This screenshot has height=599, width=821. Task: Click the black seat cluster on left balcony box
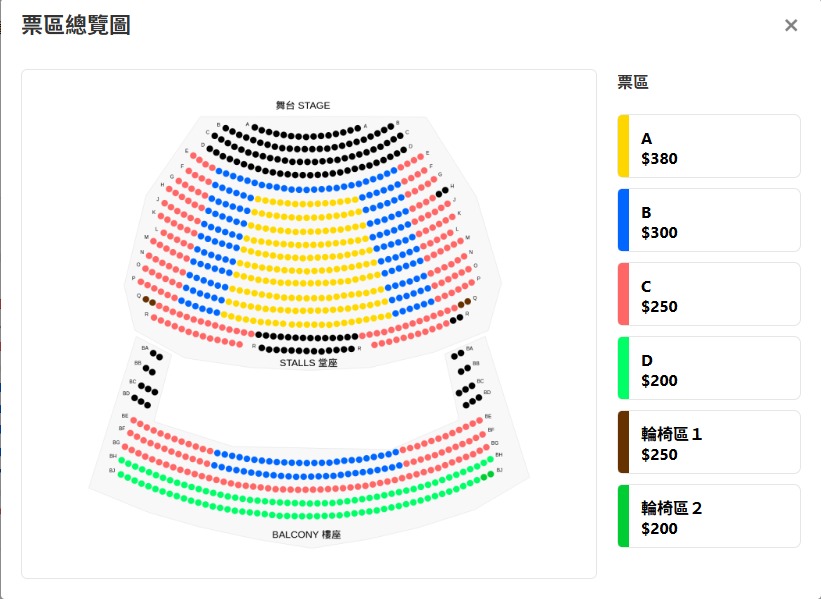pos(147,379)
